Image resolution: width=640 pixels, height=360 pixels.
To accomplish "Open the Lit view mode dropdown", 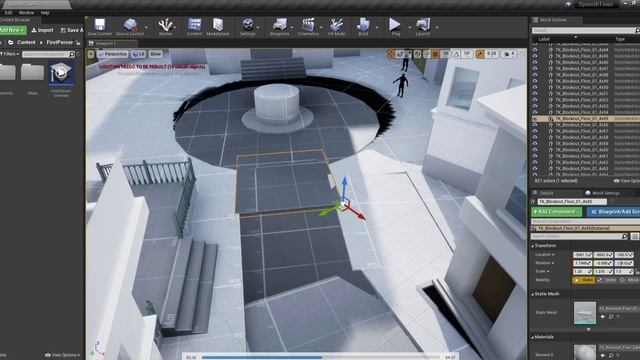I will [x=138, y=54].
